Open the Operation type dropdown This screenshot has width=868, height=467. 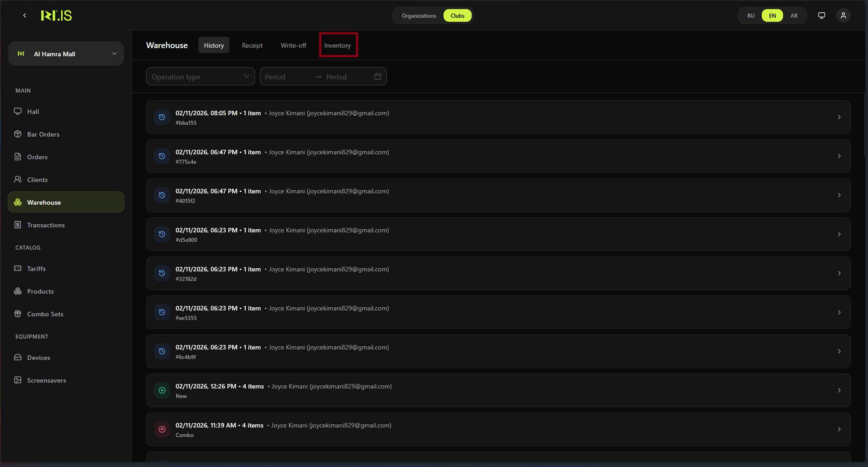coord(200,76)
